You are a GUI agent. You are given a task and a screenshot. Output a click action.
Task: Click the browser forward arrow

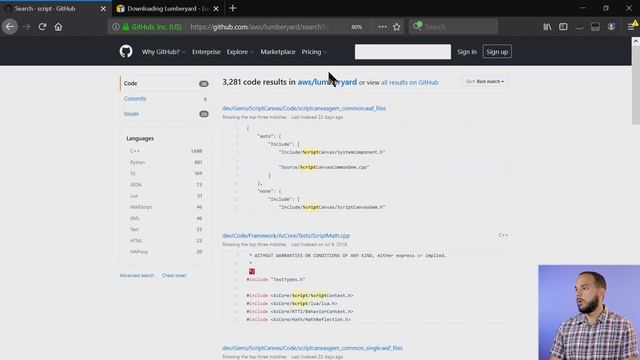(26, 27)
